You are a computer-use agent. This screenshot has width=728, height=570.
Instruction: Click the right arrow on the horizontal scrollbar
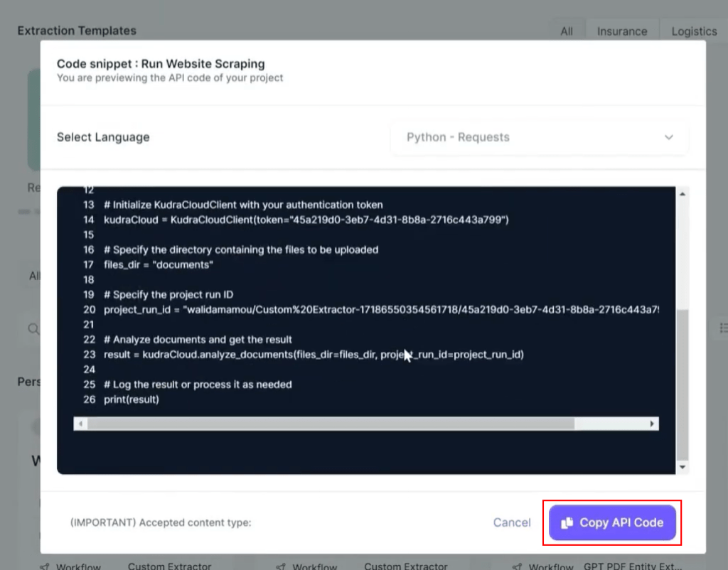652,423
